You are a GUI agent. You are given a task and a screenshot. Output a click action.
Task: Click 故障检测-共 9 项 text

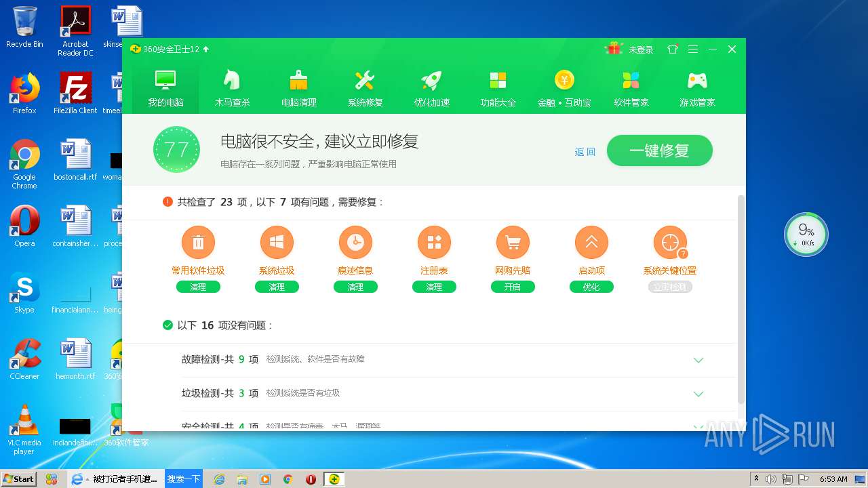(x=220, y=359)
